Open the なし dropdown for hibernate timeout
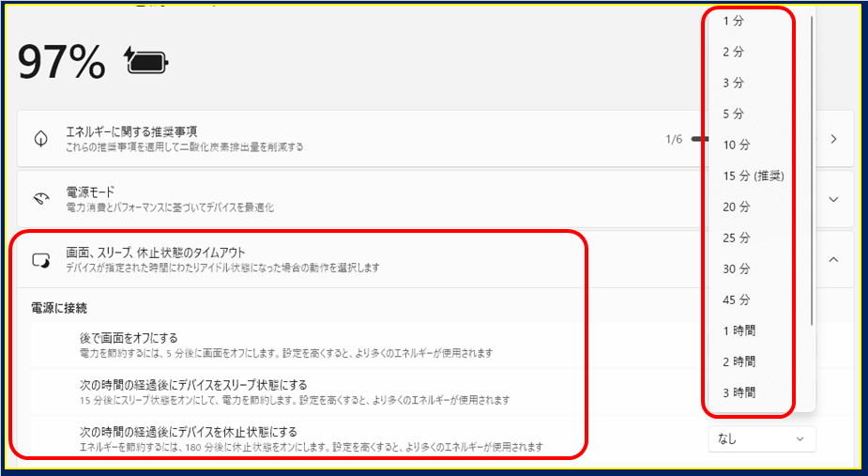Viewport: 868px width, 476px height. click(761, 438)
